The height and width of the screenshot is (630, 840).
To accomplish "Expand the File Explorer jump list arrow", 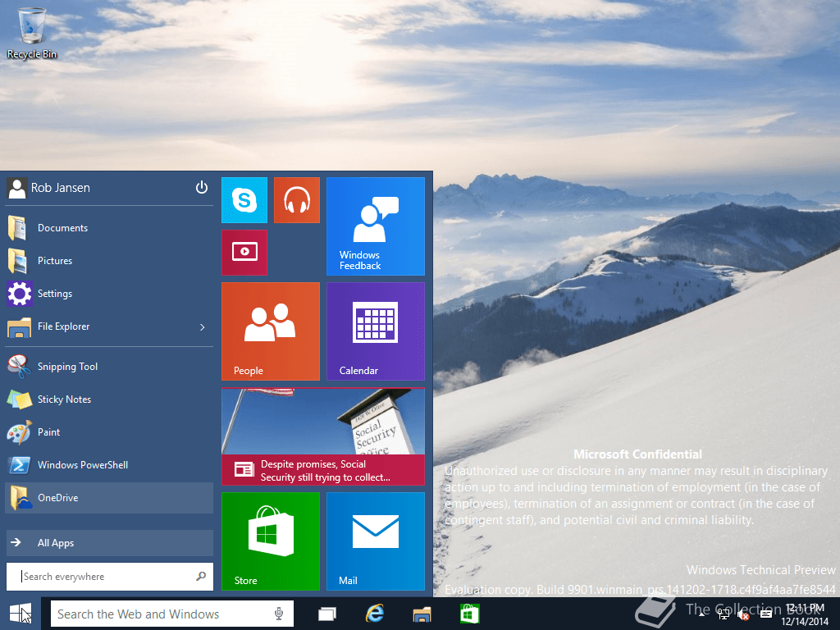I will [203, 326].
